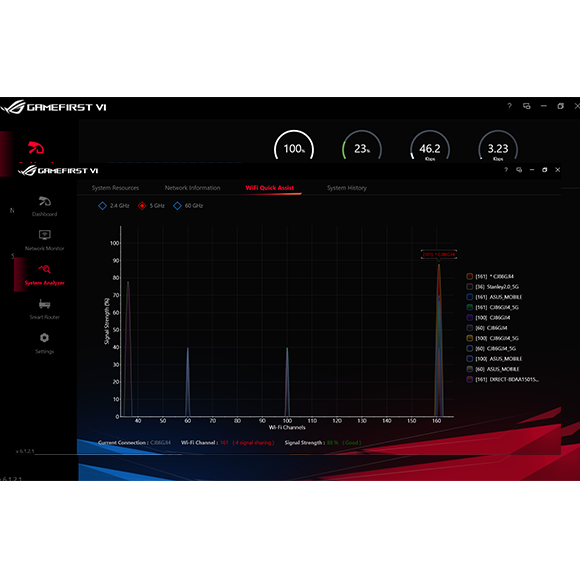Open Settings gear in sidebar

(x=44, y=343)
